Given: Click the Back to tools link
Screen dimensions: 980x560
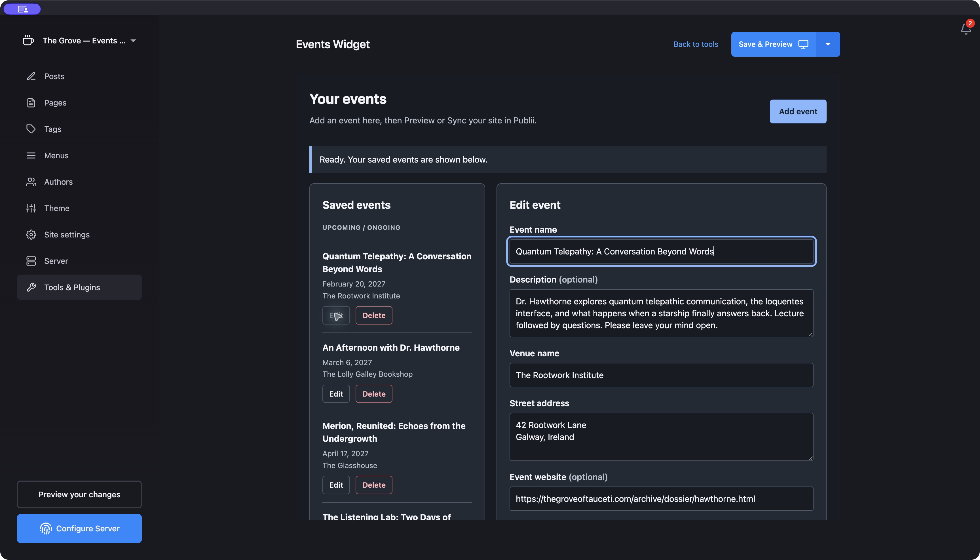Looking at the screenshot, I should 696,44.
